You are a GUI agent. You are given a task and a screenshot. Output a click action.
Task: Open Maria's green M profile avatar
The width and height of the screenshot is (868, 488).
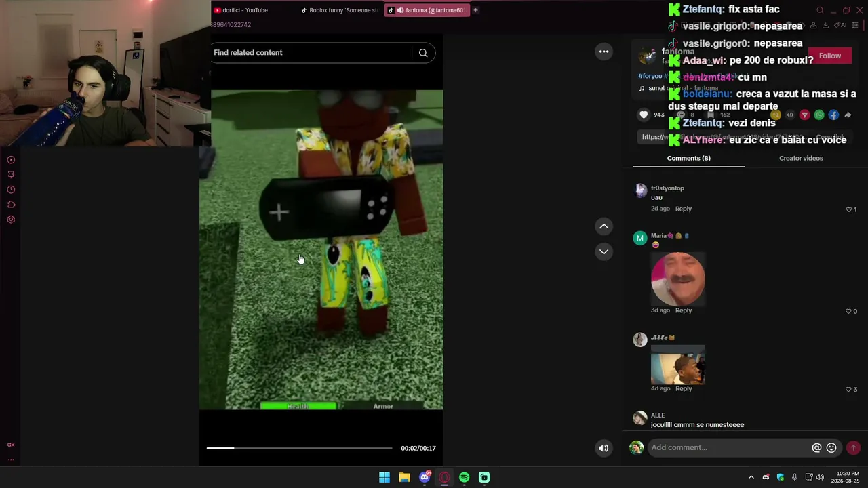point(640,238)
